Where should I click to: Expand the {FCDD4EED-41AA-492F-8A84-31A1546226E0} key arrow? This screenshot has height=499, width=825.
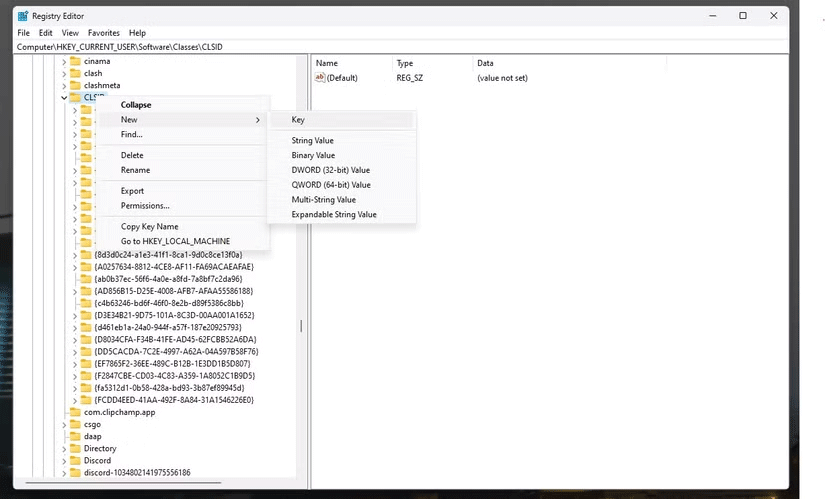(75, 400)
